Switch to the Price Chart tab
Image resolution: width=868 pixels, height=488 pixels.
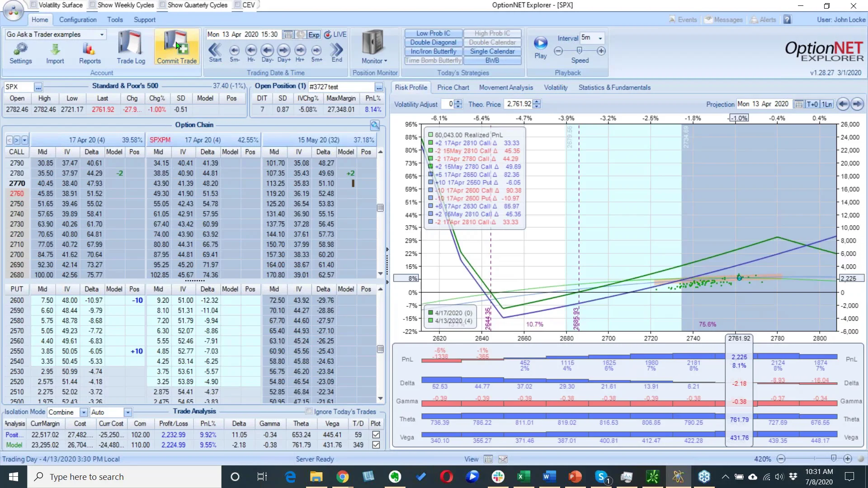coord(453,88)
